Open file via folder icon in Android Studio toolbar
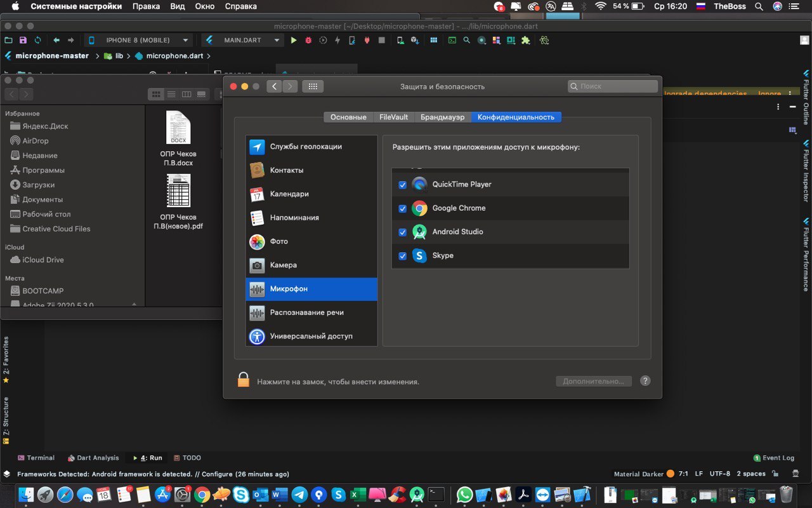 (x=8, y=40)
